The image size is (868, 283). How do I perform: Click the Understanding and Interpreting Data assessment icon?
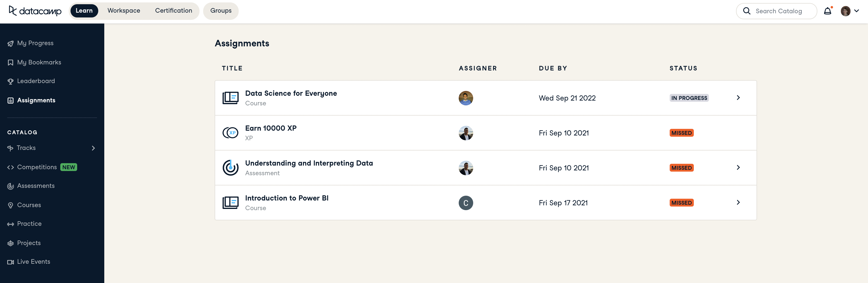tap(231, 168)
